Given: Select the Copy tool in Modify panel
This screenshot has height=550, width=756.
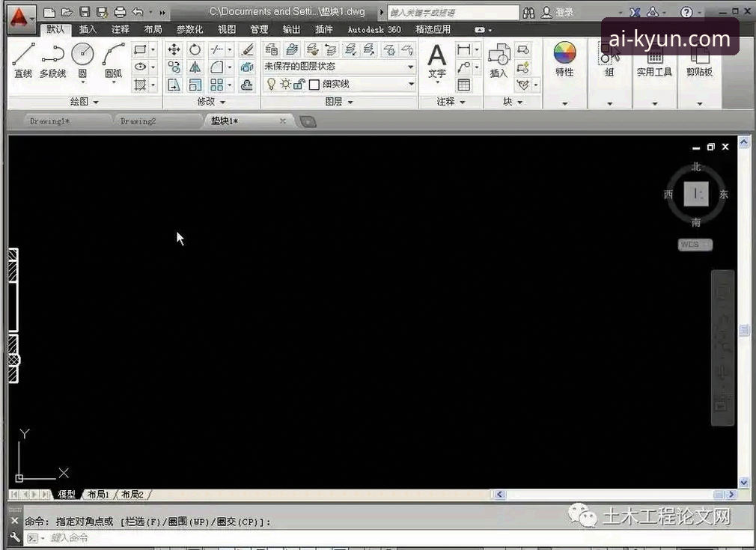Looking at the screenshot, I should [174, 67].
